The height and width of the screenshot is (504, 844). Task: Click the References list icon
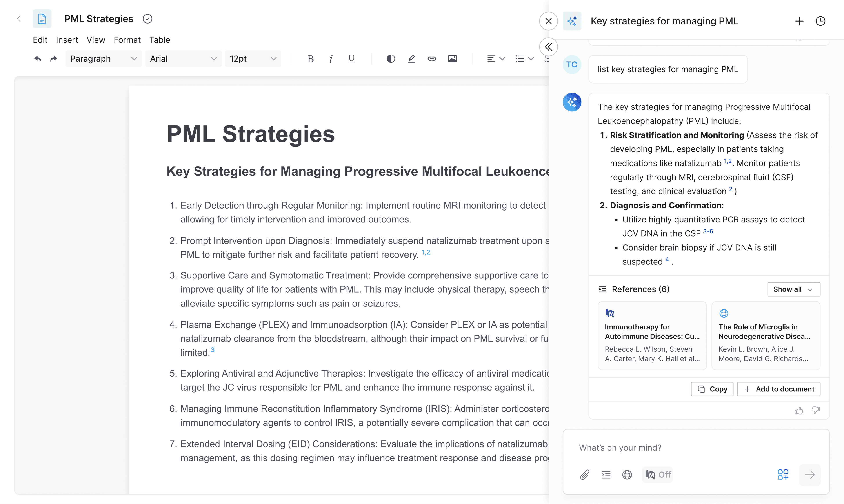point(602,289)
